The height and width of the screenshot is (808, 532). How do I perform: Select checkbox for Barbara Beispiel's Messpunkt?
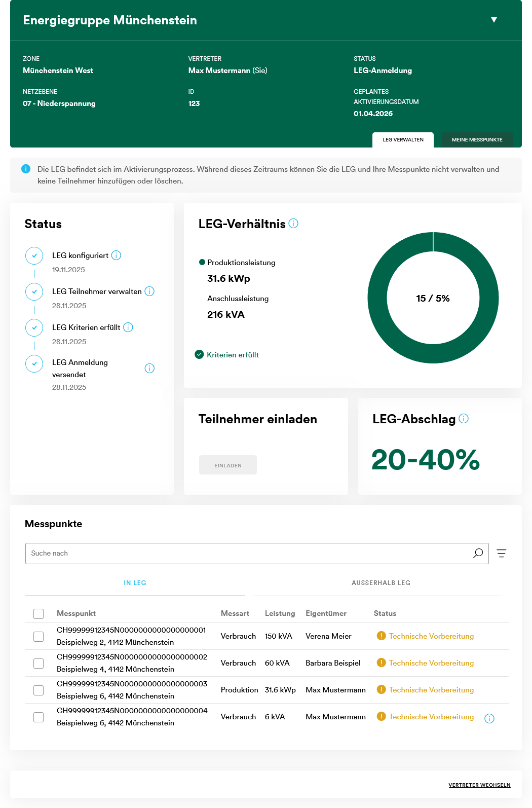point(39,664)
